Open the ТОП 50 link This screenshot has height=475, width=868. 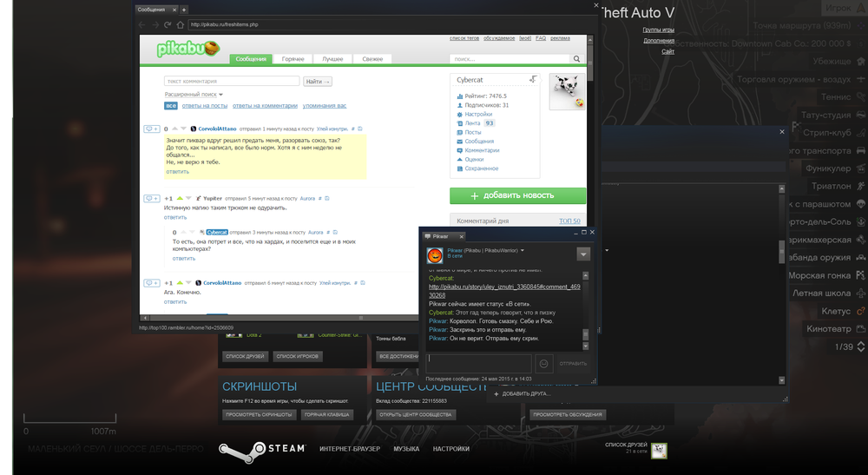pos(569,221)
